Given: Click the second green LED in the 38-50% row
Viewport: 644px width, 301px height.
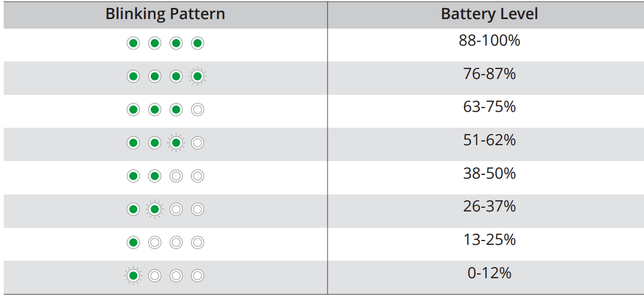Looking at the screenshot, I should pos(155,176).
